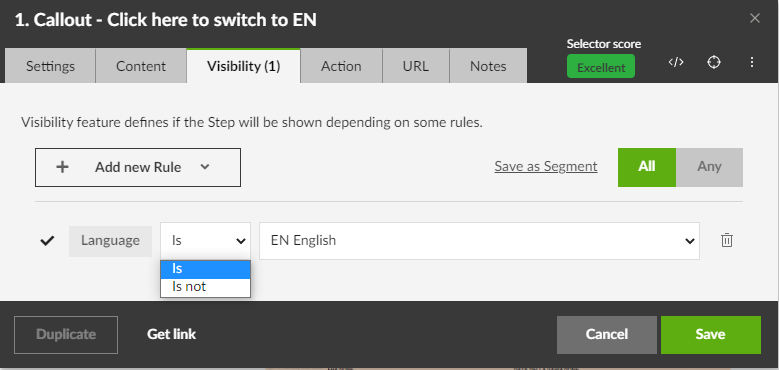Choose "Is not" from the operator list

click(x=205, y=287)
